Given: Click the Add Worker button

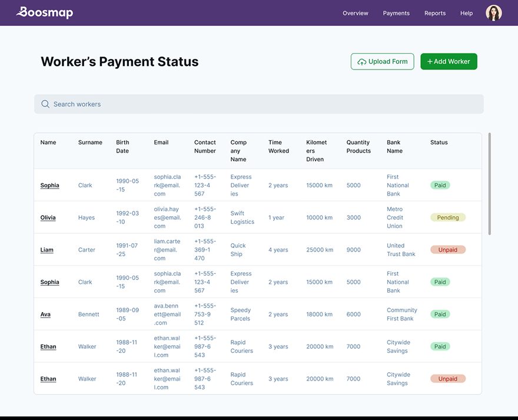Looking at the screenshot, I should [449, 61].
